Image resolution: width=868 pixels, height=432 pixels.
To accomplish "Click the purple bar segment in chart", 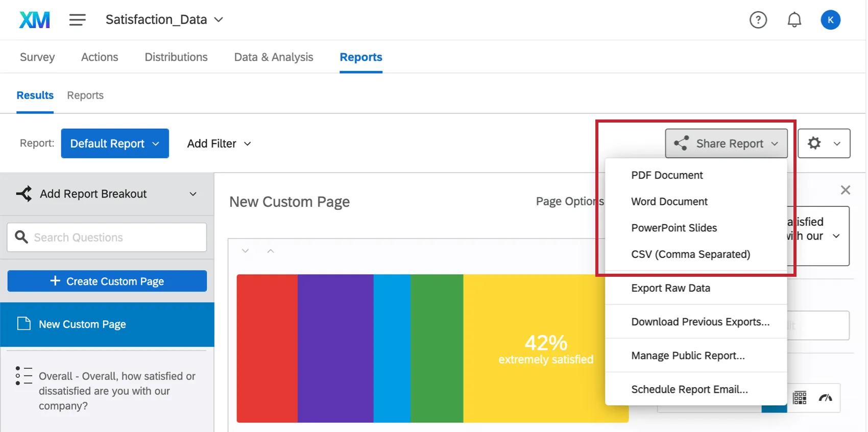I will (335, 348).
